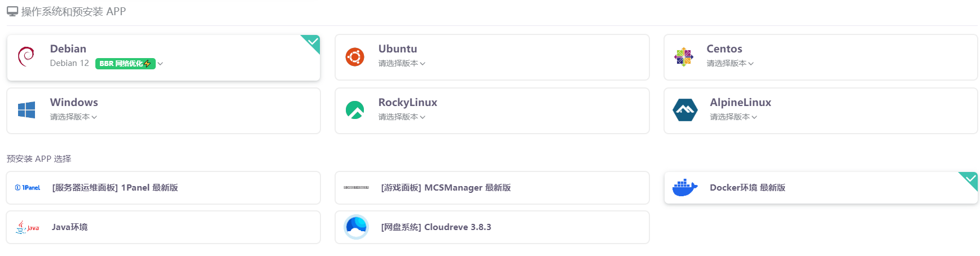980x256 pixels.
Task: Click the Cloudreve cloud icon
Action: (356, 227)
